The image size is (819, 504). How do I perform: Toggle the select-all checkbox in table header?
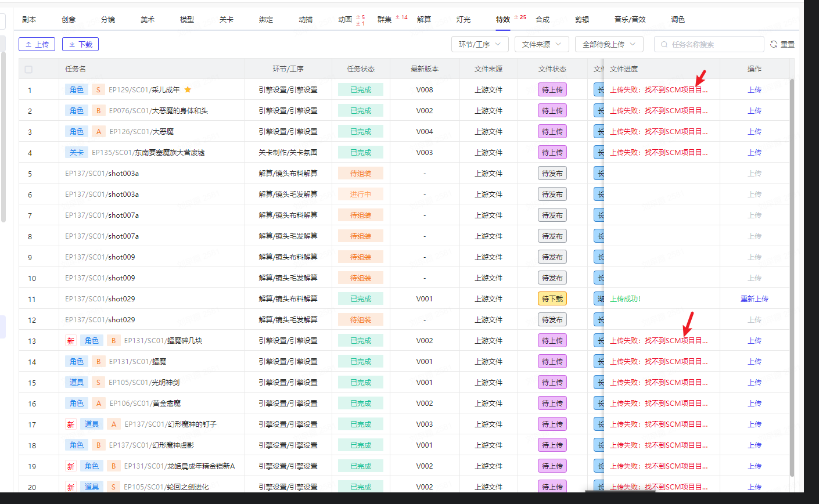coord(28,69)
